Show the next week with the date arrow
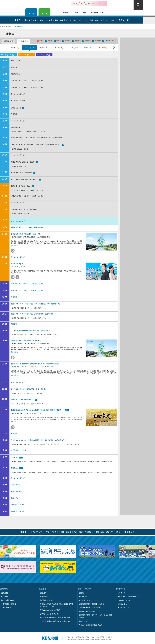This screenshot has width=155, height=644. [x=114, y=47]
